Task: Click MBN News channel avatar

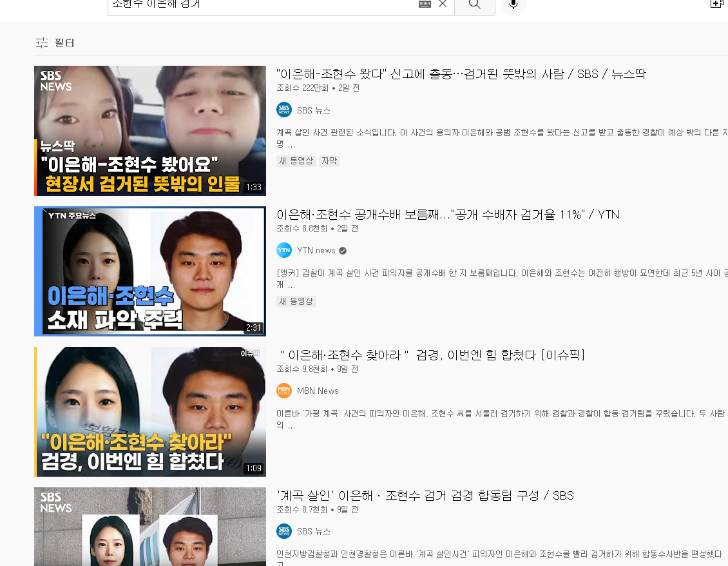Action: pos(284,391)
